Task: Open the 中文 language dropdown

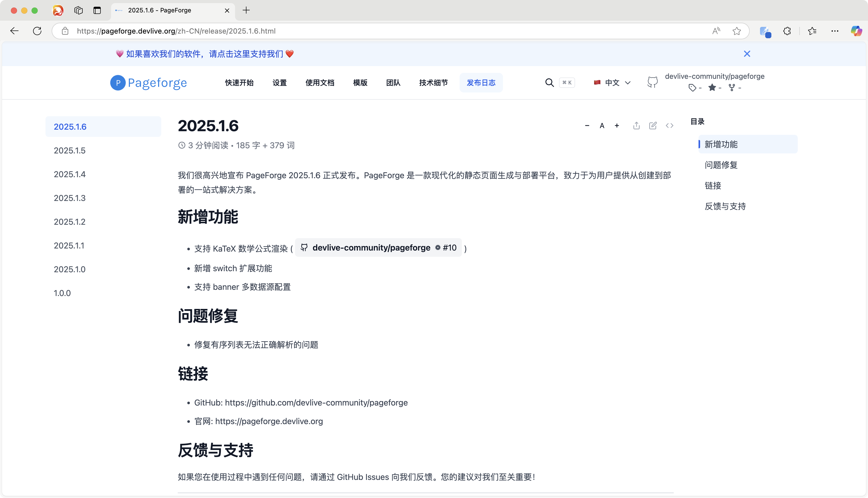Action: [612, 83]
